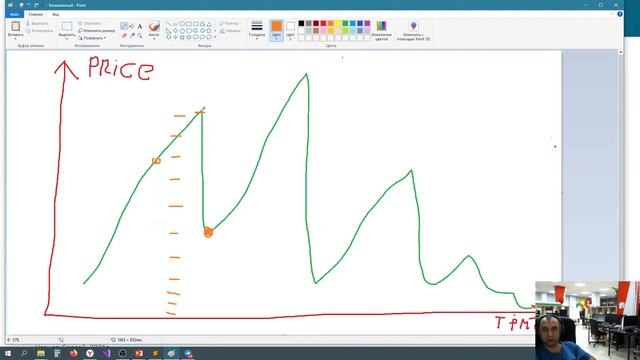Select the Fill with color bucket tool

[x=132, y=27]
